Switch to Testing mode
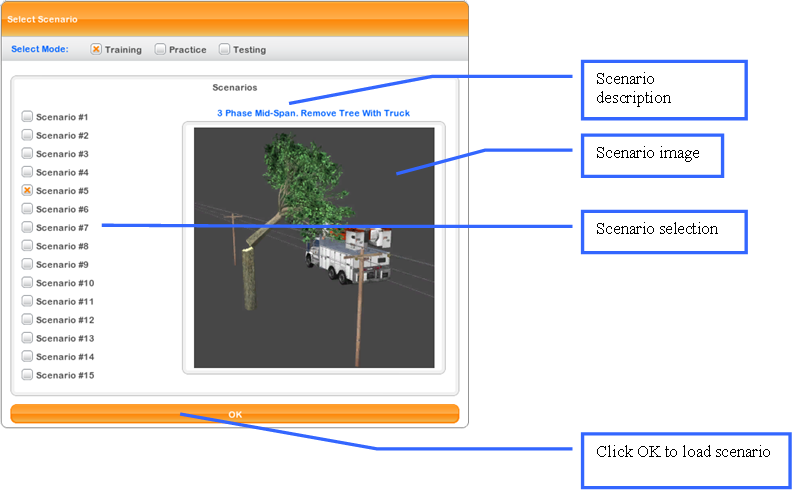 pos(224,49)
